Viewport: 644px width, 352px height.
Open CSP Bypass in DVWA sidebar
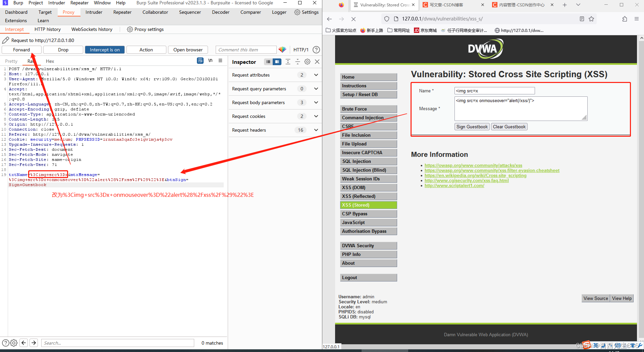pos(369,214)
